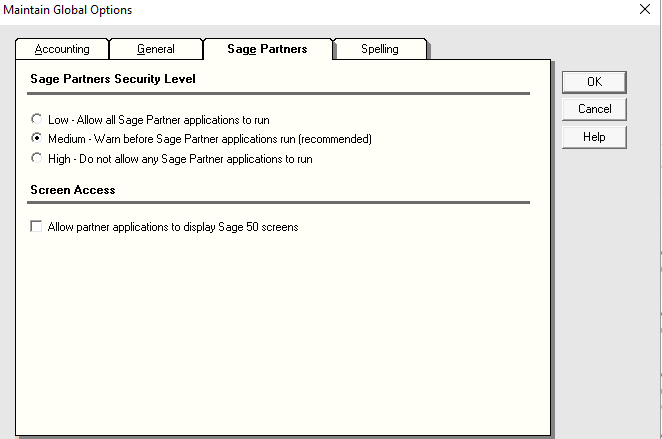Open Help for Global Options
This screenshot has height=439, width=662.
594,137
